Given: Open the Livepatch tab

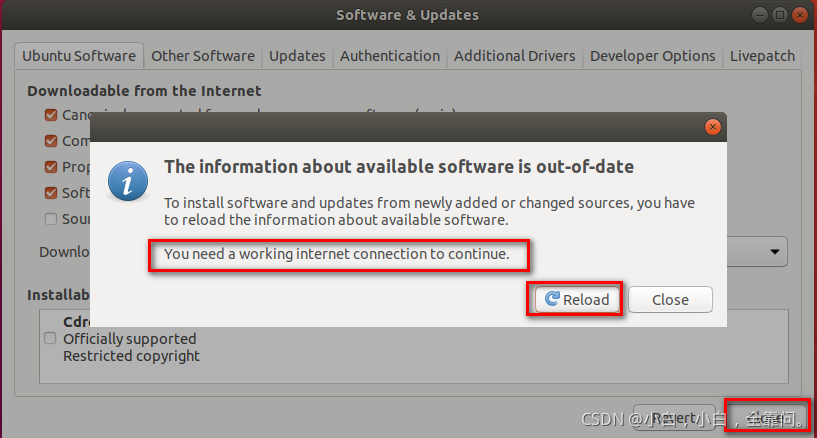Looking at the screenshot, I should tap(762, 56).
